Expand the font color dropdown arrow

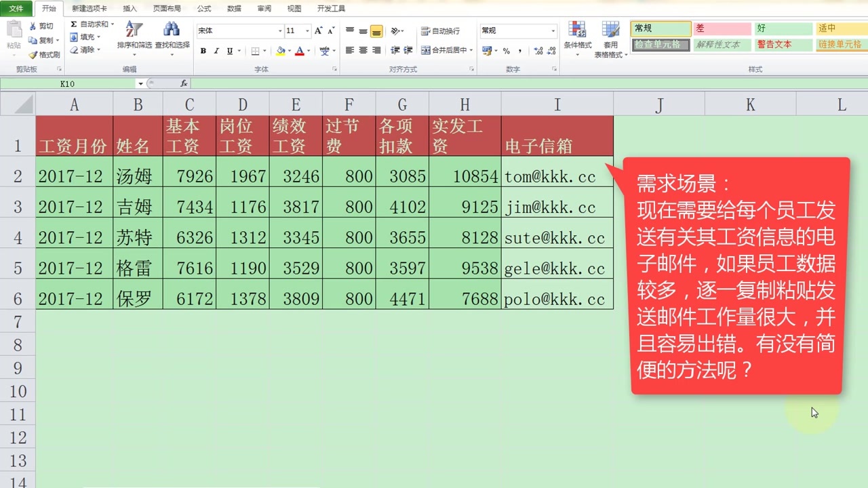309,51
